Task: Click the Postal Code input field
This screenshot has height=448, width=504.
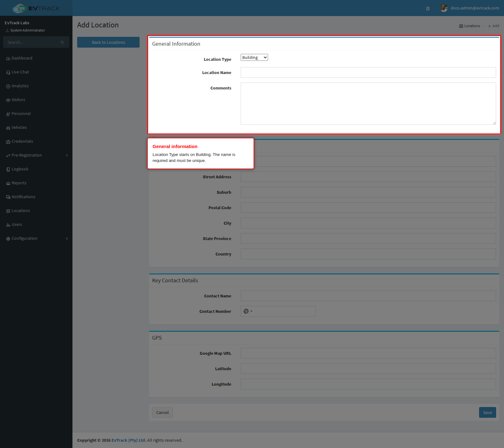Action: [368, 208]
